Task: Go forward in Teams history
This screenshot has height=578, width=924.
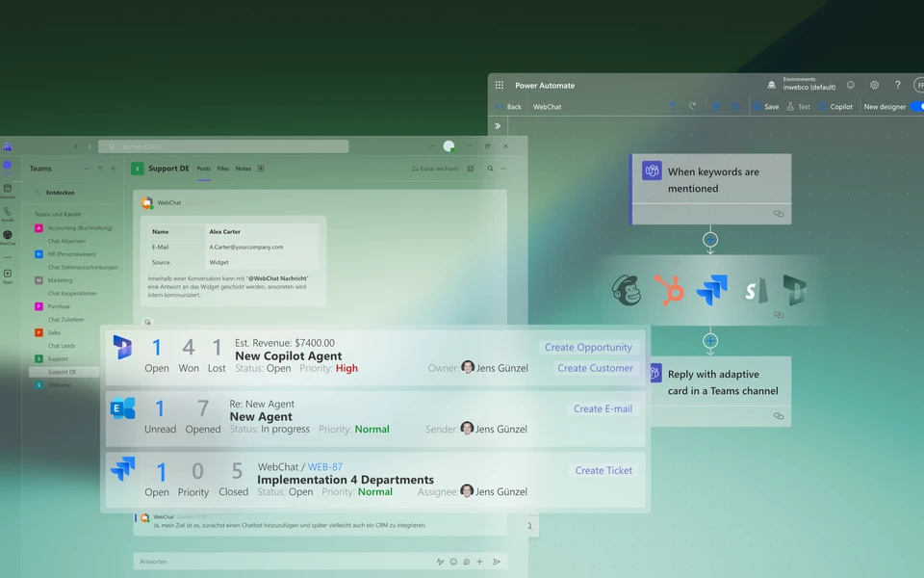Action: 90,146
